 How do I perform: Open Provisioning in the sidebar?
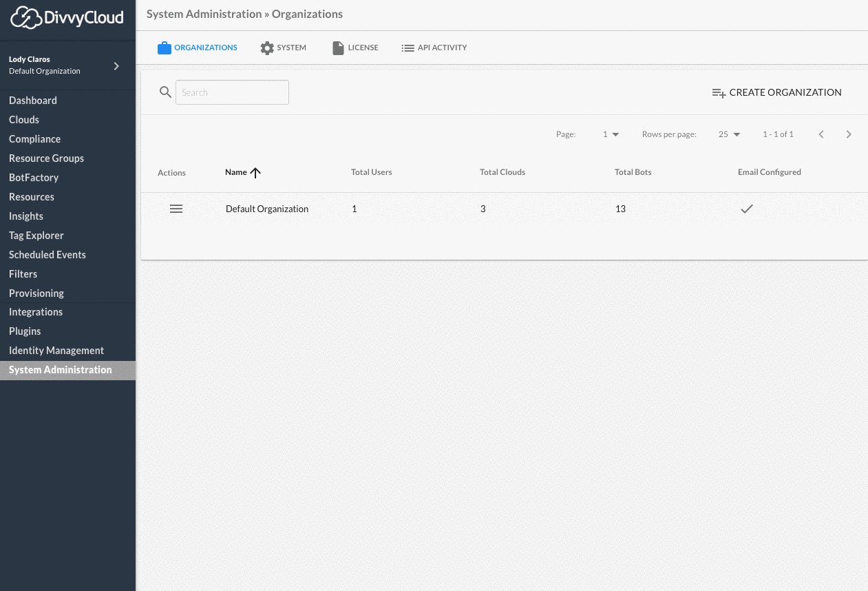(36, 293)
